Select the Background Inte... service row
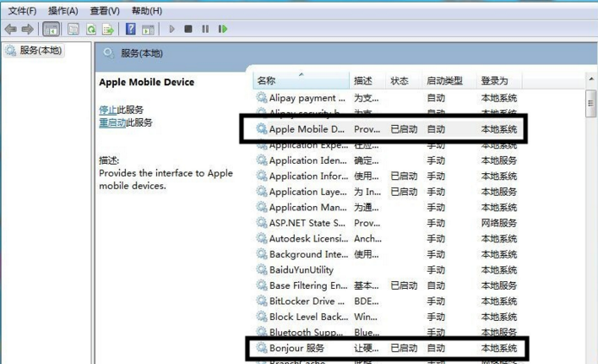This screenshot has height=364, width=598. [x=386, y=254]
